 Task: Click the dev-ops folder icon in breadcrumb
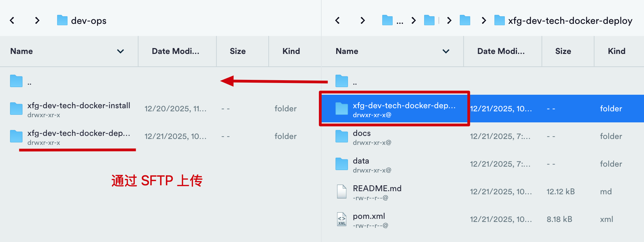pyautogui.click(x=62, y=20)
